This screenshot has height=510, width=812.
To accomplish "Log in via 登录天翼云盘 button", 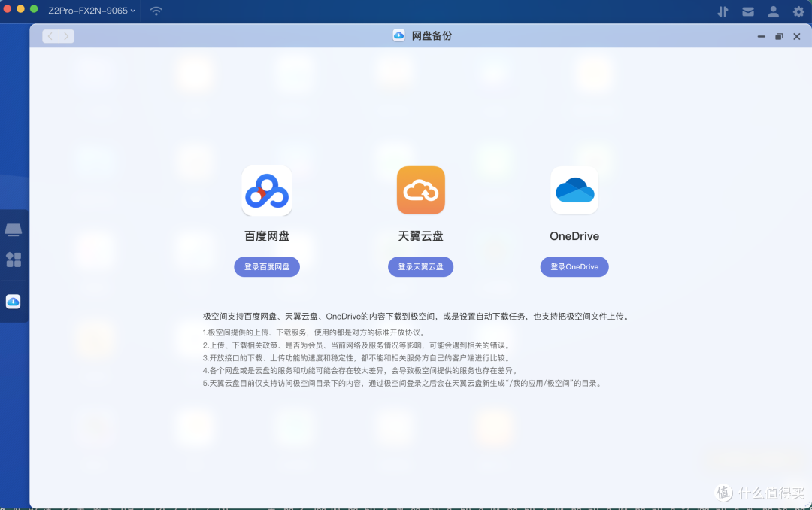I will (x=420, y=266).
